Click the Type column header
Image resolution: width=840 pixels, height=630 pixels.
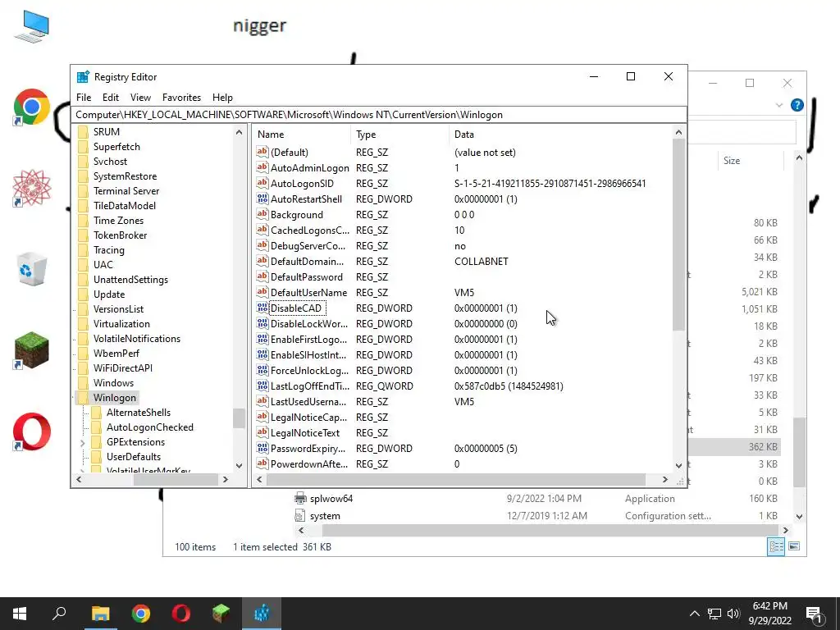[400, 135]
